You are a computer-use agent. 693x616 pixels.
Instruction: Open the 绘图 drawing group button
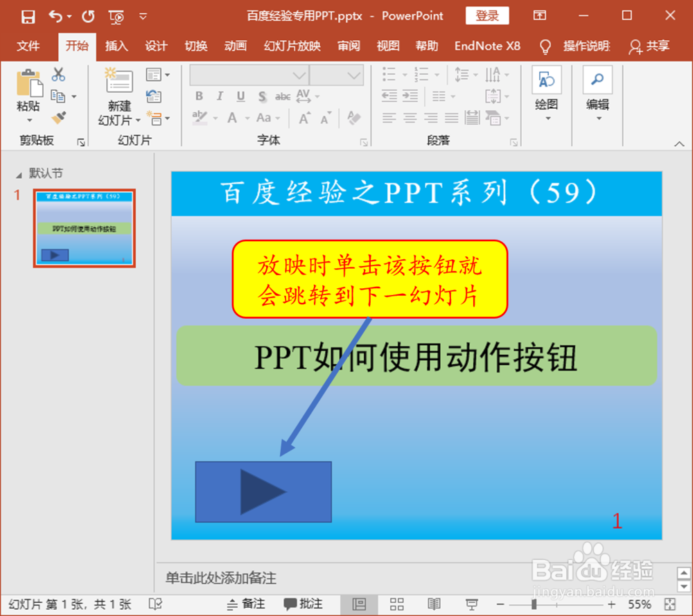click(547, 94)
